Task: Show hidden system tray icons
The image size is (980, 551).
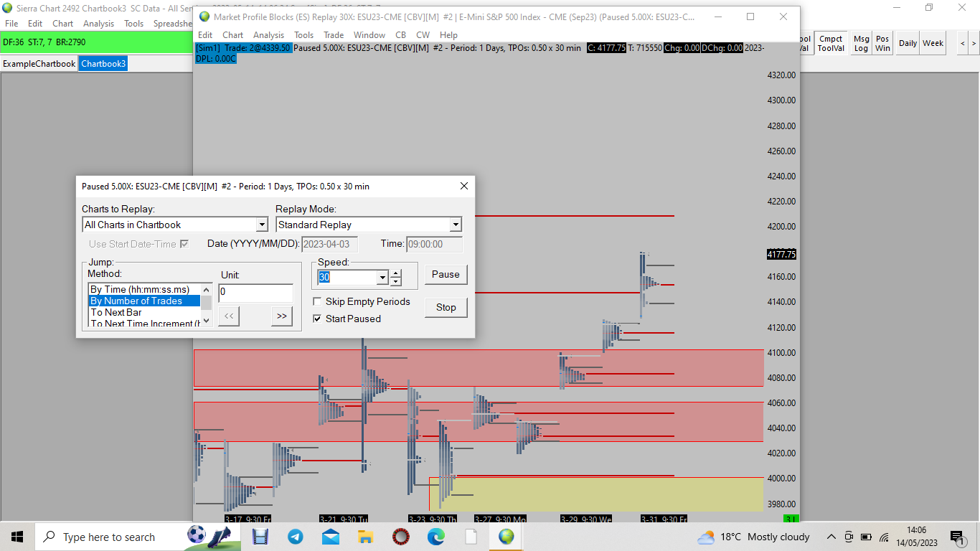Action: pyautogui.click(x=831, y=537)
